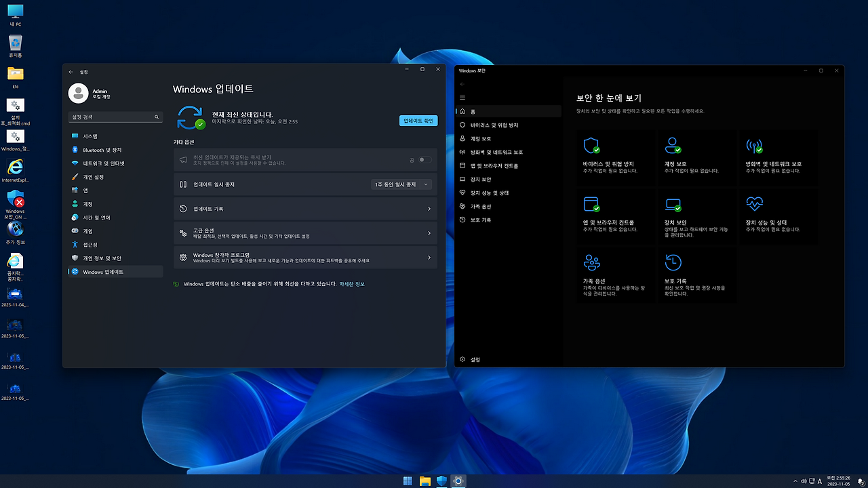This screenshot has width=868, height=488.
Task: Select the 바이러스 및 위협 방지 shield icon
Action: click(x=590, y=145)
